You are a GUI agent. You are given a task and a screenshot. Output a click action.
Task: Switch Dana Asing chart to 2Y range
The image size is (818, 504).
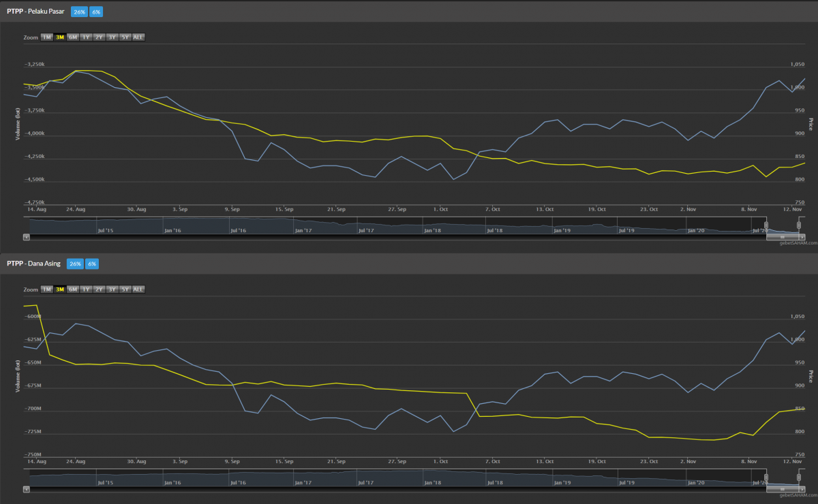tap(99, 289)
